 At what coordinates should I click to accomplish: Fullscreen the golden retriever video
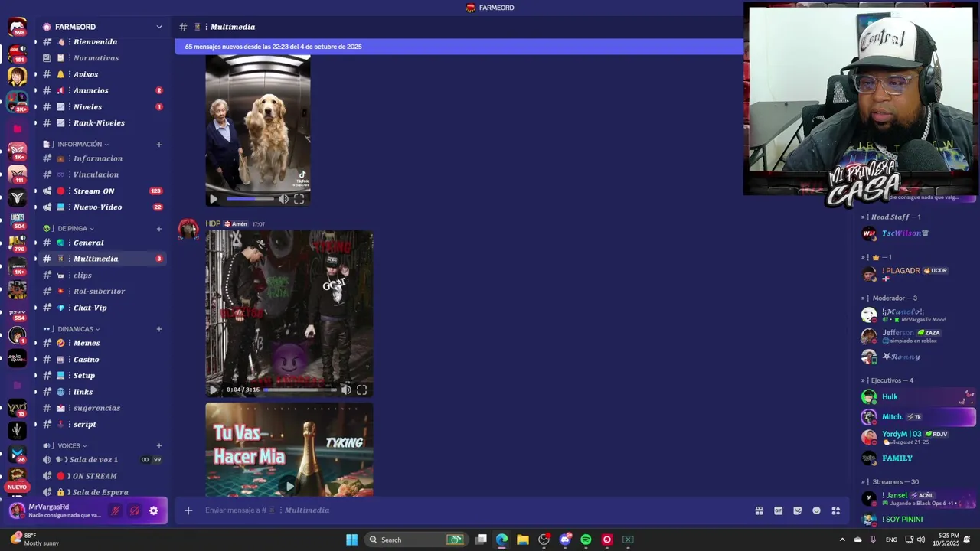tap(299, 199)
